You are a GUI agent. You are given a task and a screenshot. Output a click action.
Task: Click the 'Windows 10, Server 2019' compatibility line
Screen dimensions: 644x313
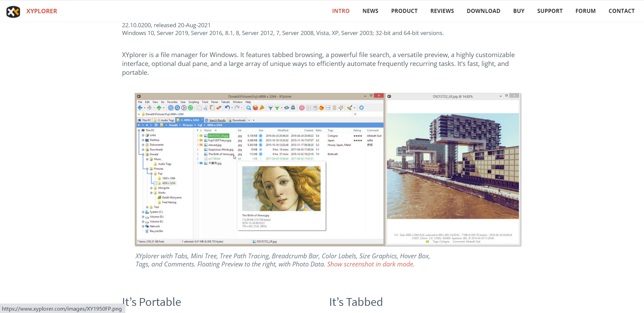(283, 33)
